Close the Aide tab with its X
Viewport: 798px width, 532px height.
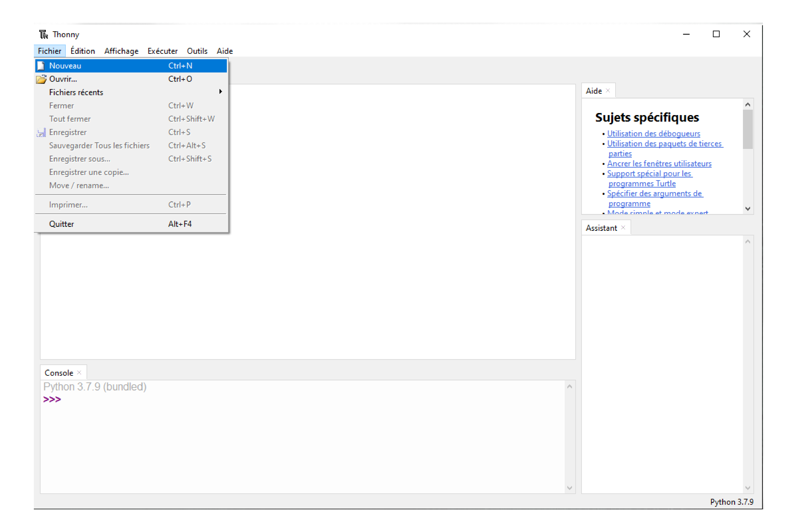coord(608,91)
